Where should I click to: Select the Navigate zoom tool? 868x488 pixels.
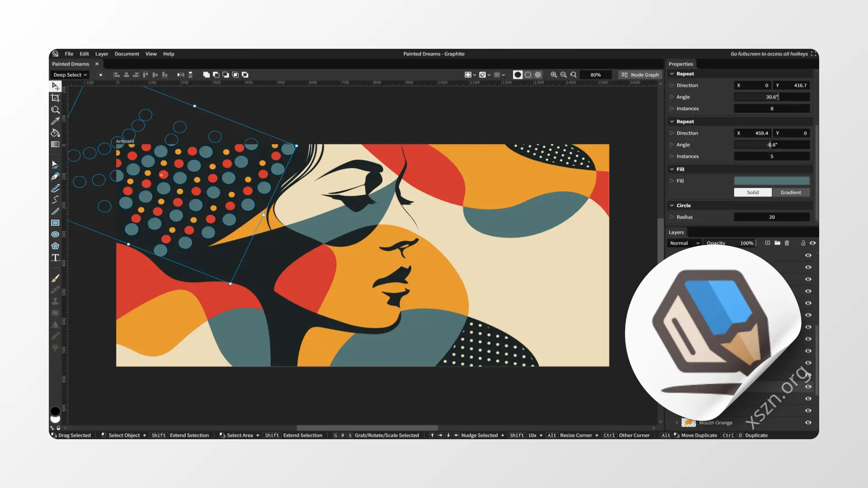(55, 109)
